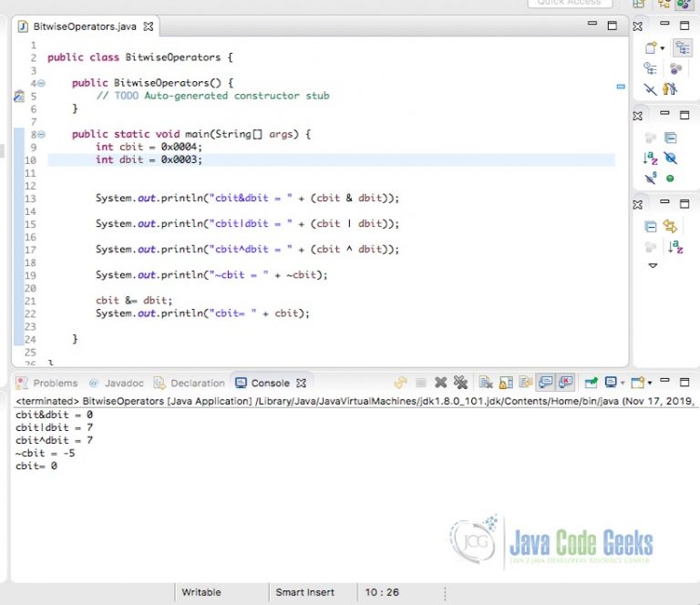
Task: Toggle Scheduled task presentation icon
Action: (651, 68)
